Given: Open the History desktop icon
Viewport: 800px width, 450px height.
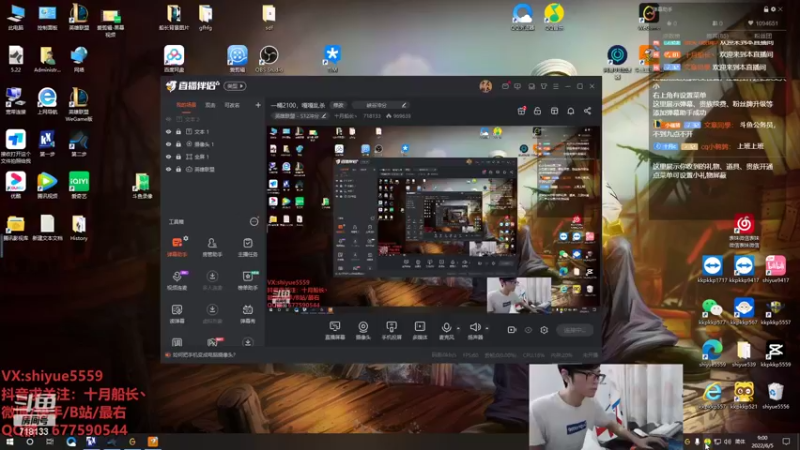Looking at the screenshot, I should 79,228.
